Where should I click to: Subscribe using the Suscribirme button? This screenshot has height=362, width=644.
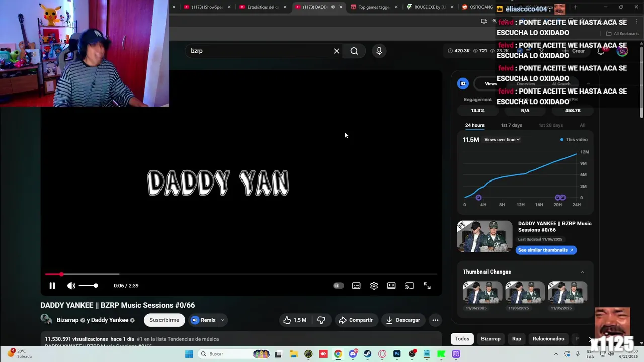[164, 320]
